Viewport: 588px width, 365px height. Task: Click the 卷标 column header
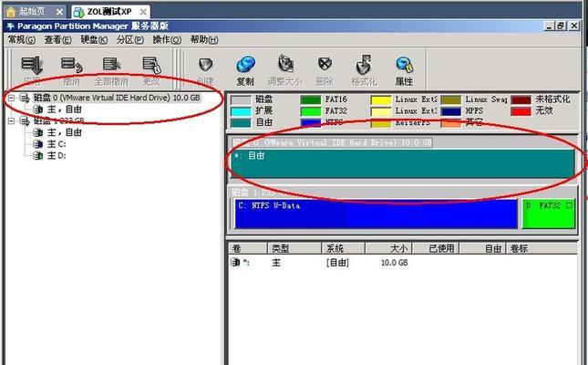pos(542,248)
